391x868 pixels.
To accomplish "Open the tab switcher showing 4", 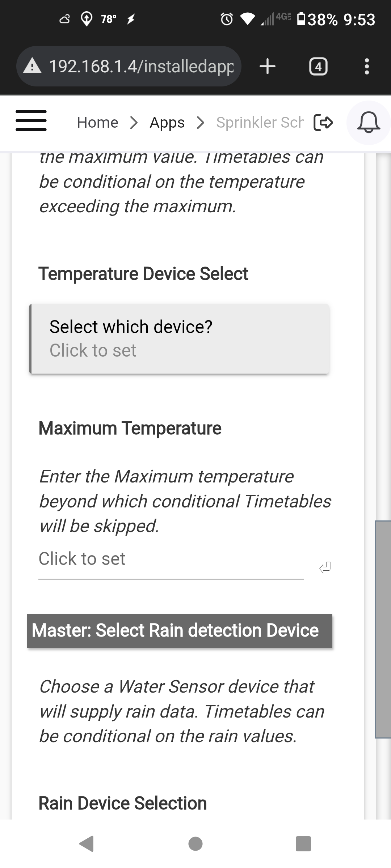I will pyautogui.click(x=318, y=67).
